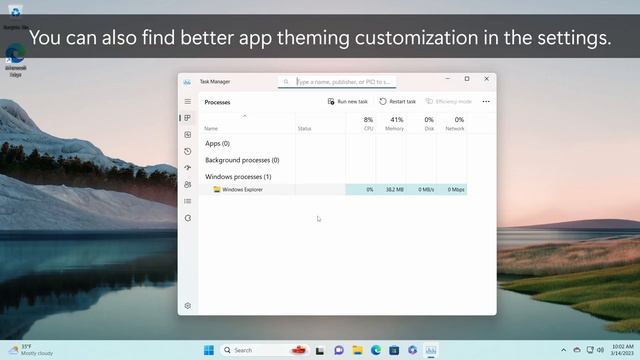Sort by the Disk column header
The height and width of the screenshot is (360, 640).
point(429,124)
